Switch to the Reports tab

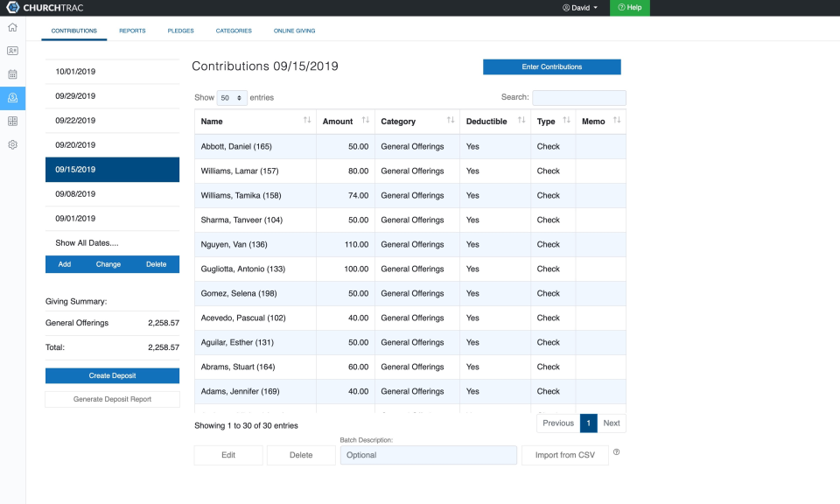[132, 30]
